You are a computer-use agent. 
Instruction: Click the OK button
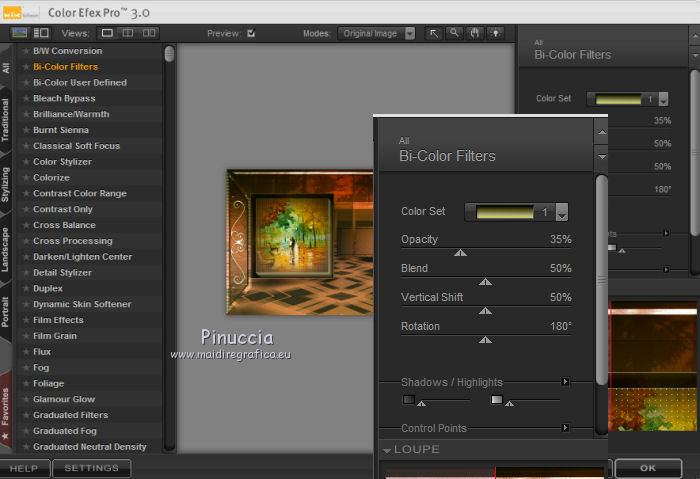(x=648, y=468)
